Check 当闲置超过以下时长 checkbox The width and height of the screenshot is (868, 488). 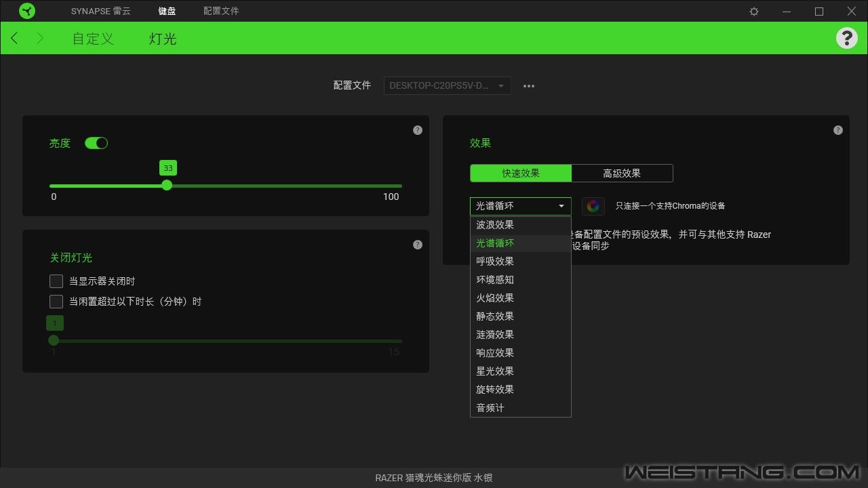[56, 302]
